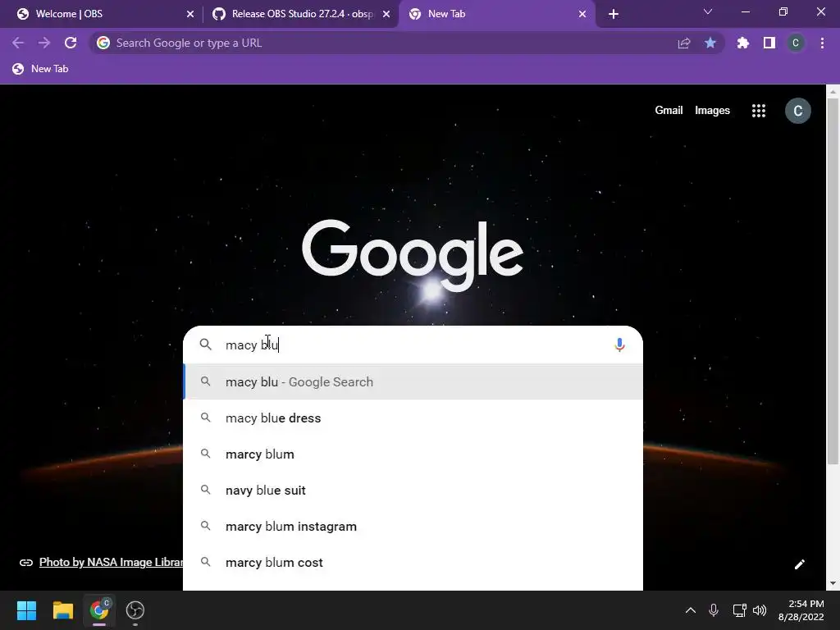Open the Windows Start menu
The image size is (840, 630).
[26, 610]
